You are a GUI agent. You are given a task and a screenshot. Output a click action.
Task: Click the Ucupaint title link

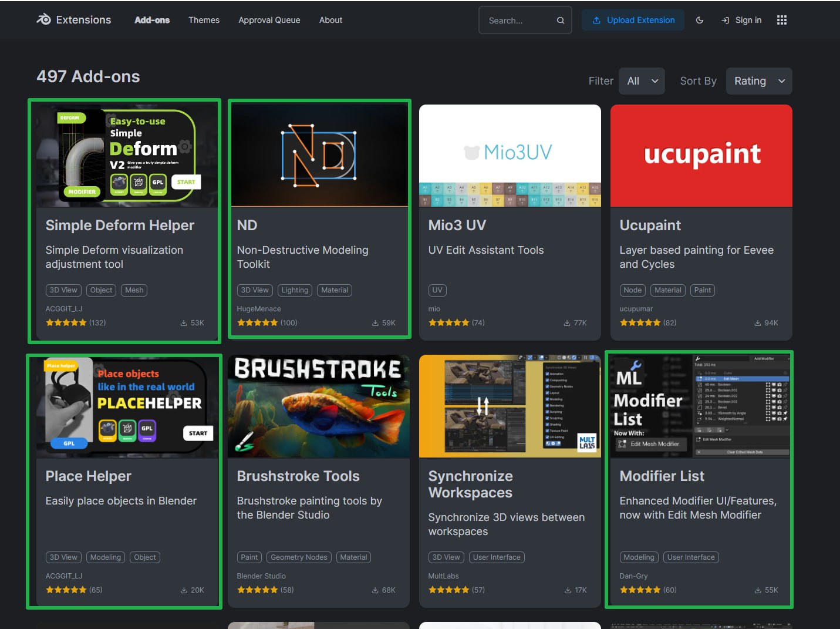[x=650, y=226]
